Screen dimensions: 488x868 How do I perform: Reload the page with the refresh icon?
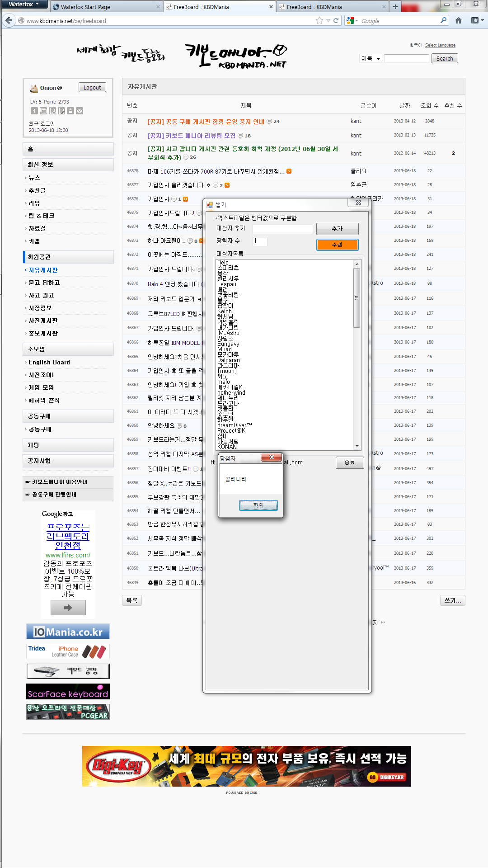pyautogui.click(x=336, y=20)
